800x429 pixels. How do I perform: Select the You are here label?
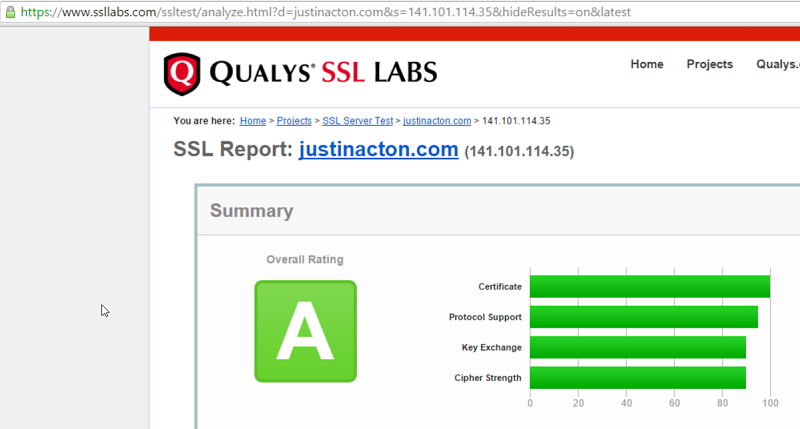pyautogui.click(x=204, y=121)
